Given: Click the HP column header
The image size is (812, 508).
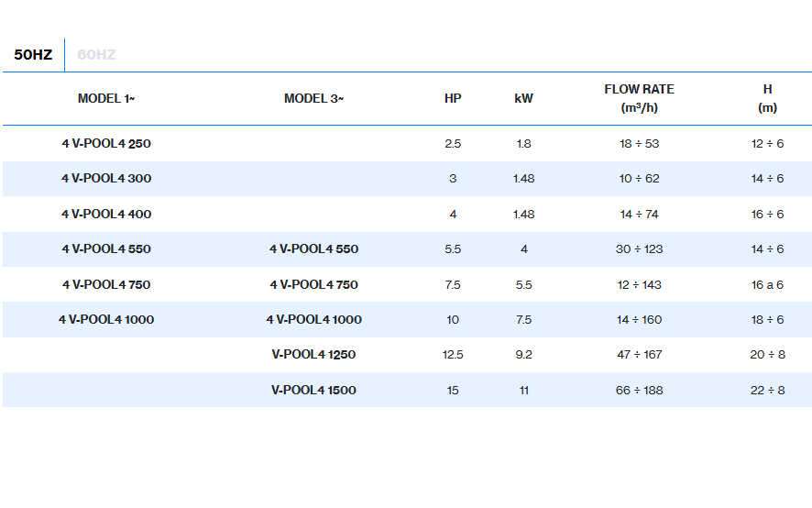Looking at the screenshot, I should [453, 99].
